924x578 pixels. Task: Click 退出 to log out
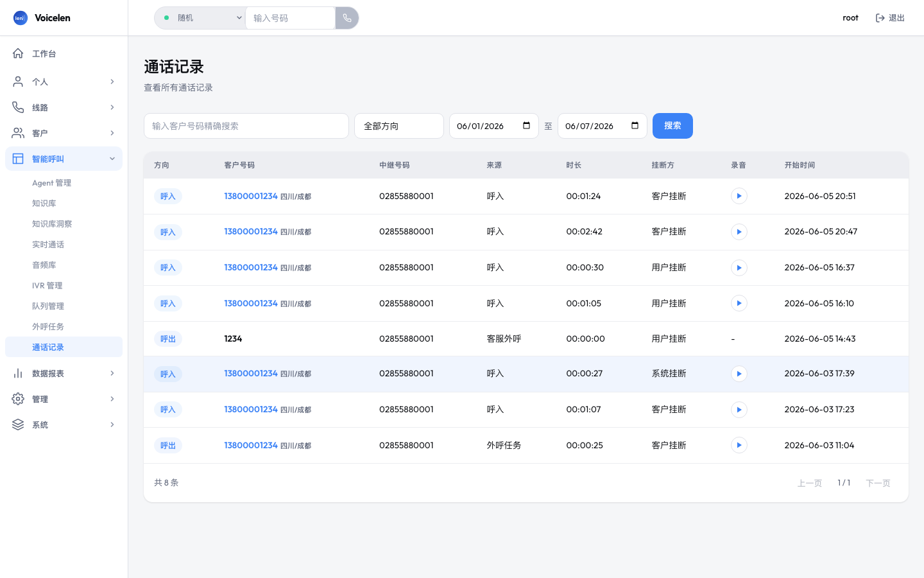pyautogui.click(x=890, y=18)
